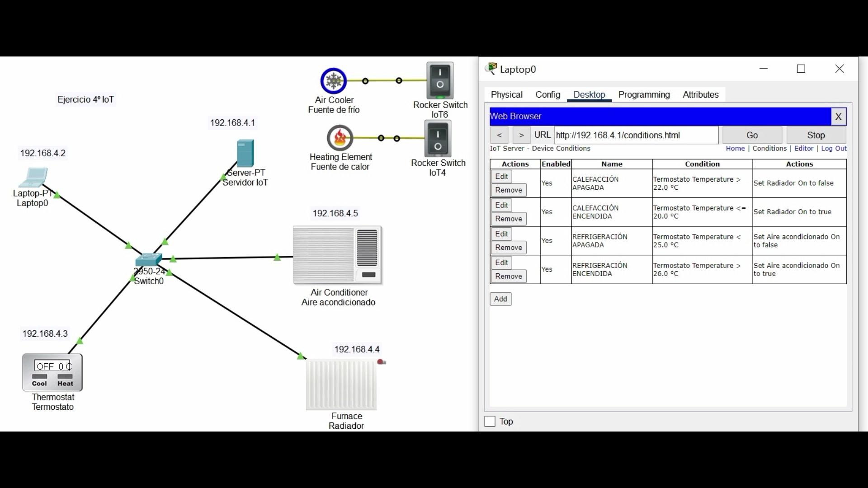Click the 2950-24 Switch0 icon

(x=148, y=260)
